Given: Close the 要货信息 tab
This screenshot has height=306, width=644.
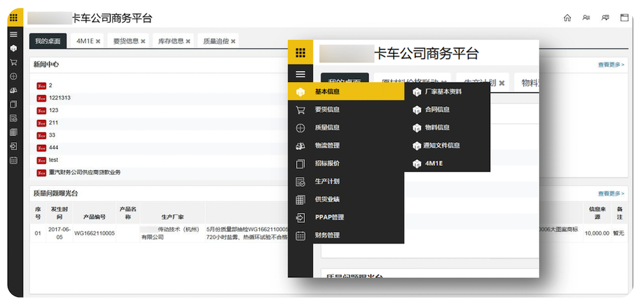Looking at the screenshot, I should pos(143,41).
